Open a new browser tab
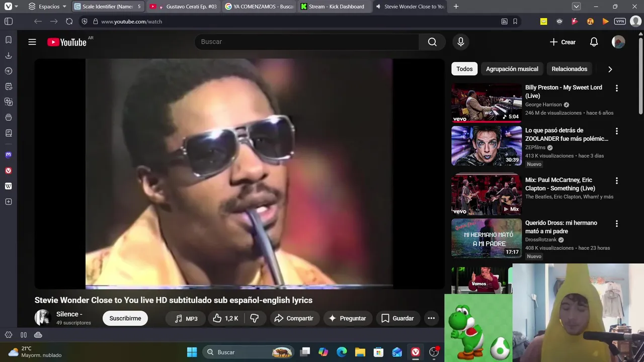Viewport: 644px width, 362px height. pyautogui.click(x=456, y=7)
